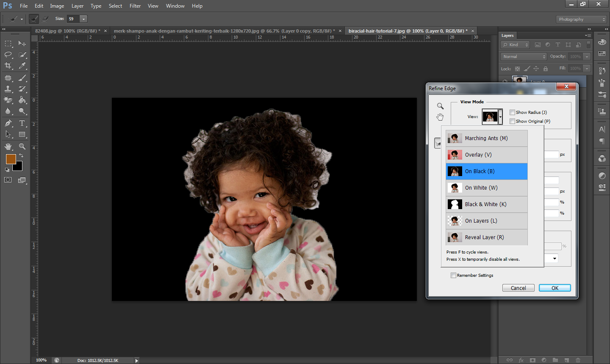Switch to the 82408.jpg document tab

coord(68,30)
